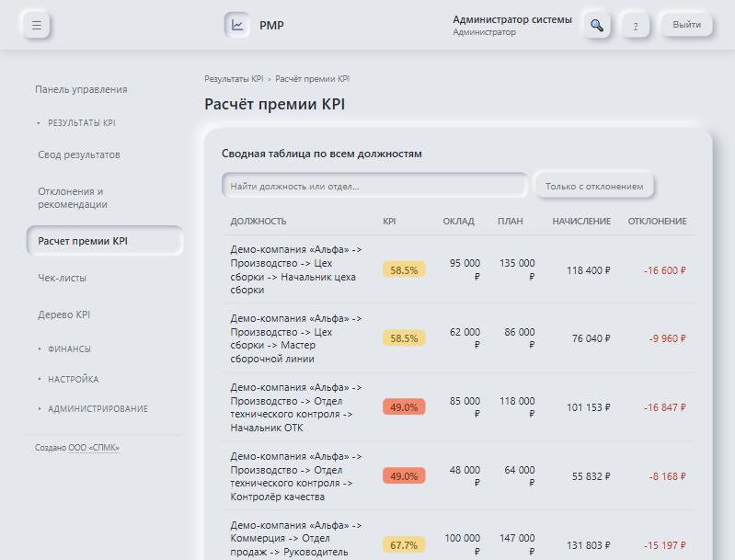Viewport: 735px width, 560px height.
Task: Click the 55 832 ₽ accrual value
Action: tap(591, 476)
